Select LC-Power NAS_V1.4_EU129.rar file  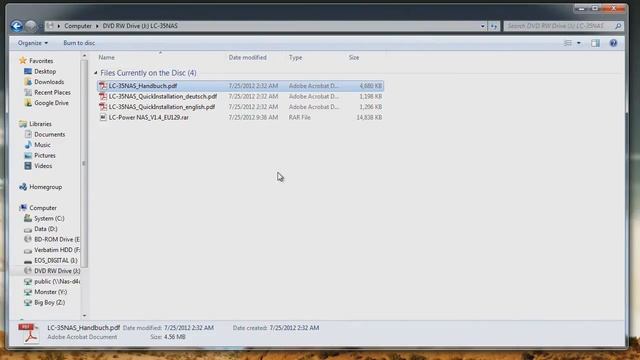pyautogui.click(x=240, y=118)
